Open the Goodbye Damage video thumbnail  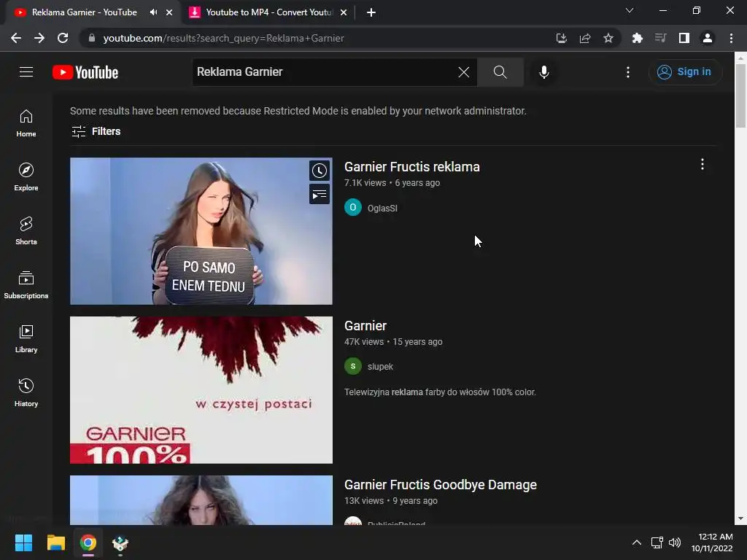pyautogui.click(x=201, y=500)
